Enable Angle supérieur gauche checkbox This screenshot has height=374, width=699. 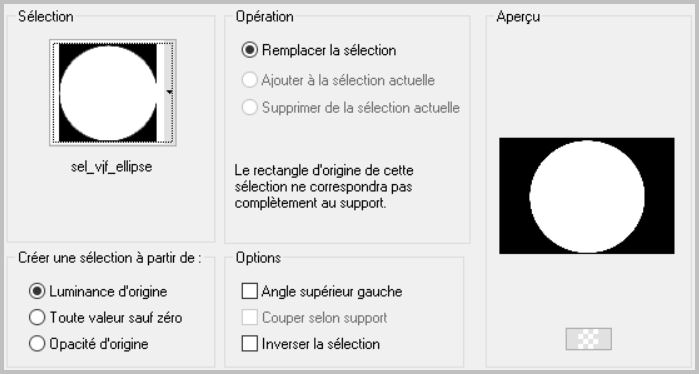coord(322,292)
